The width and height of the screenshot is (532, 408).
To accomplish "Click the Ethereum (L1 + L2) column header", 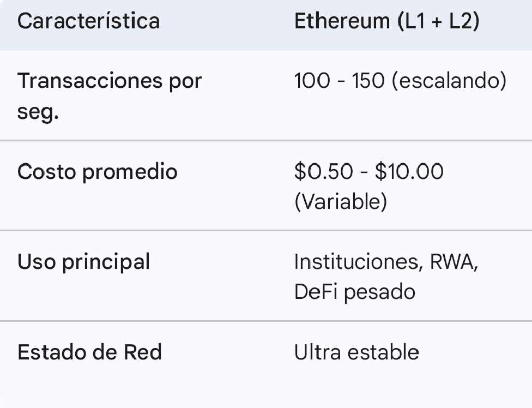I will 386,21.
